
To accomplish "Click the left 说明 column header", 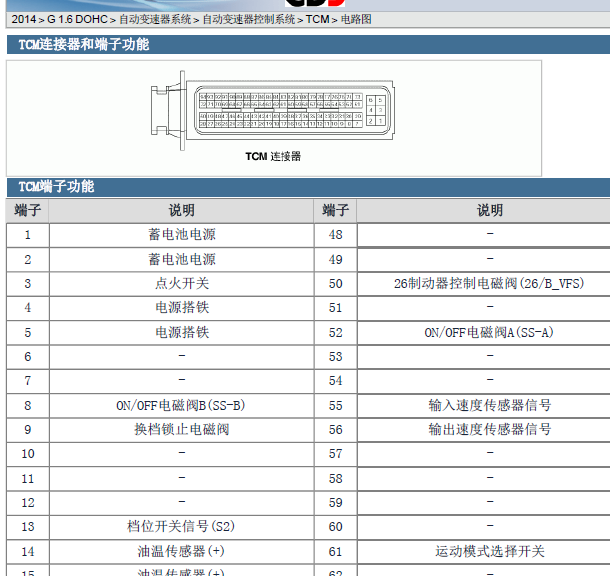I will pyautogui.click(x=182, y=211).
